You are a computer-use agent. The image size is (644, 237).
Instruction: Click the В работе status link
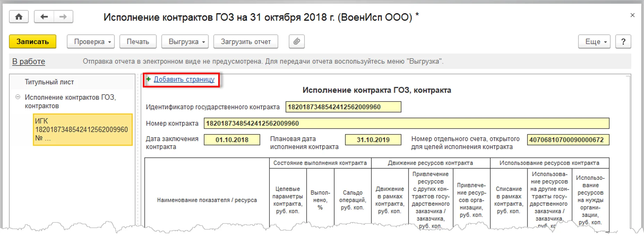tap(29, 62)
